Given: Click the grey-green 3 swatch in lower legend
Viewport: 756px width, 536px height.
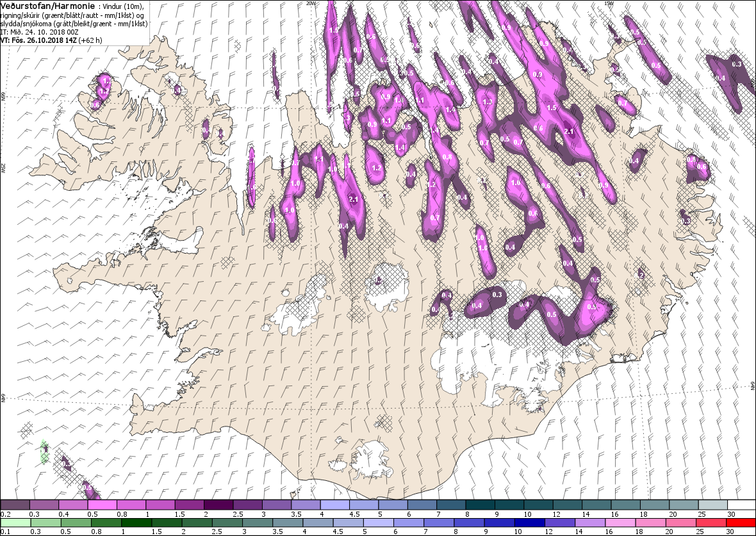Looking at the screenshot, I should (257, 523).
